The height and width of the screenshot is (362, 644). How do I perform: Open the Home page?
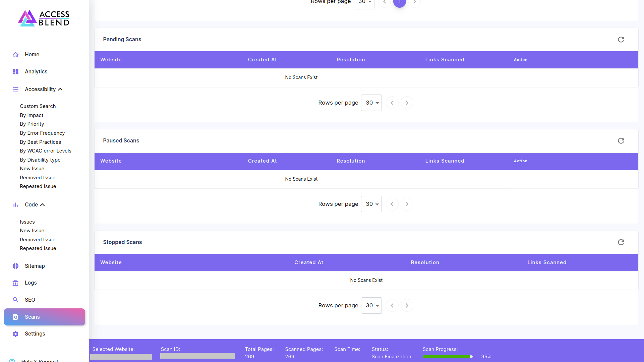[x=32, y=55]
